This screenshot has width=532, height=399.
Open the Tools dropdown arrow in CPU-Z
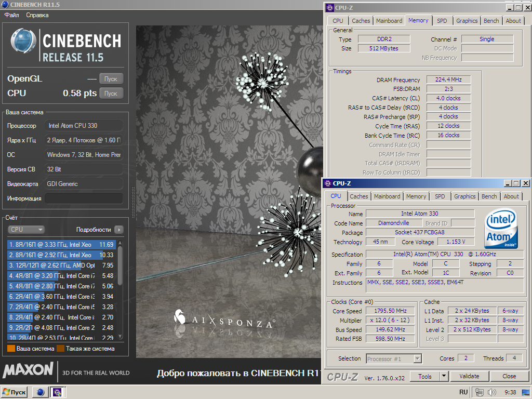(x=444, y=376)
